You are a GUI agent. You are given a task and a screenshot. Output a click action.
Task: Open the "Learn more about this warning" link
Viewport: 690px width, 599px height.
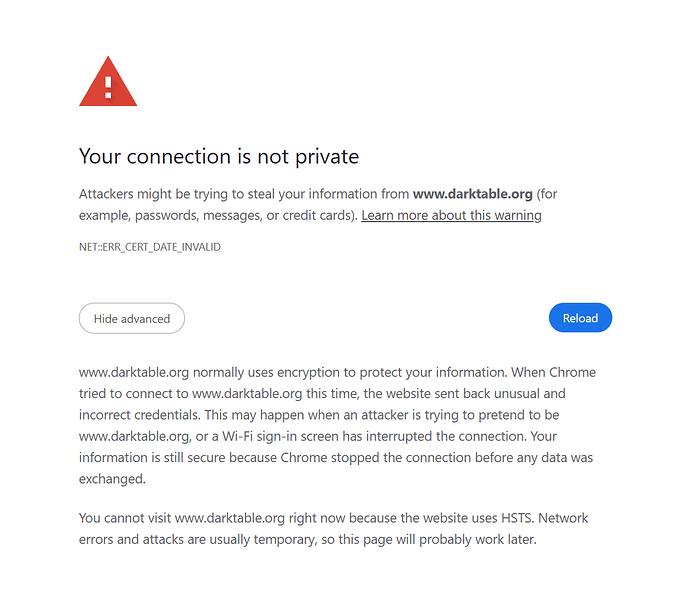click(x=451, y=216)
